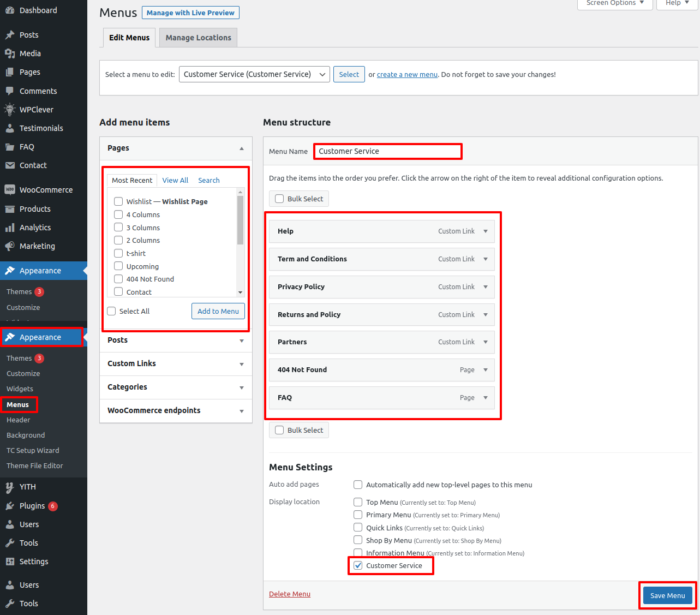Select the Most Recent pages tab
Viewport: 700px width, 615px height.
[132, 180]
